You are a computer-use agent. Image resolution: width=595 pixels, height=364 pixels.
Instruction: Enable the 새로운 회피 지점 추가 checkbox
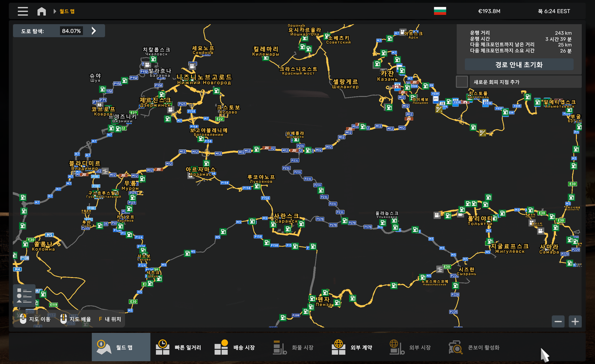tap(462, 82)
